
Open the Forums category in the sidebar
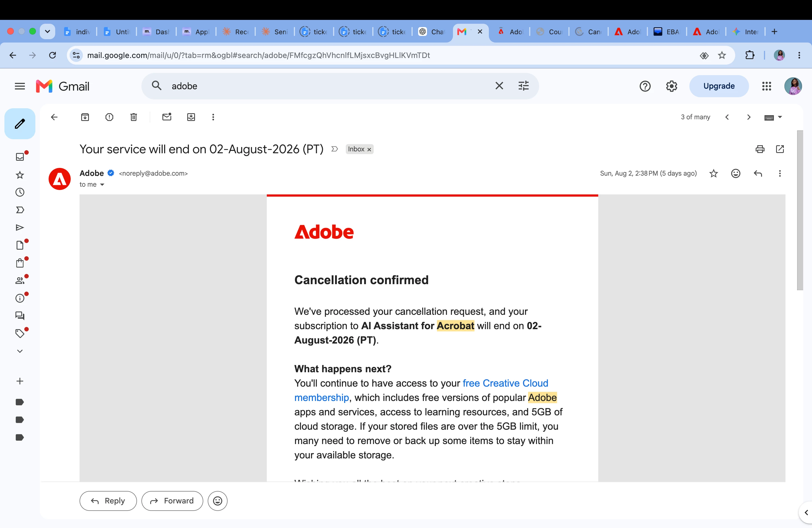[20, 316]
